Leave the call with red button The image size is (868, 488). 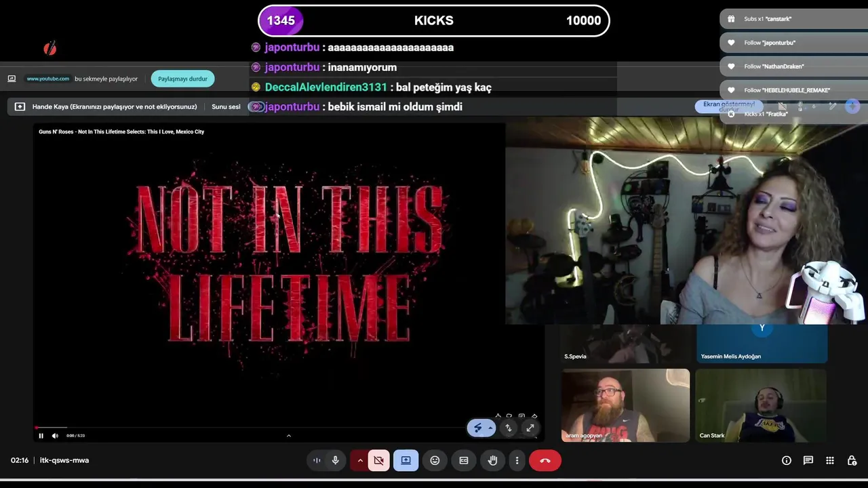(x=545, y=460)
